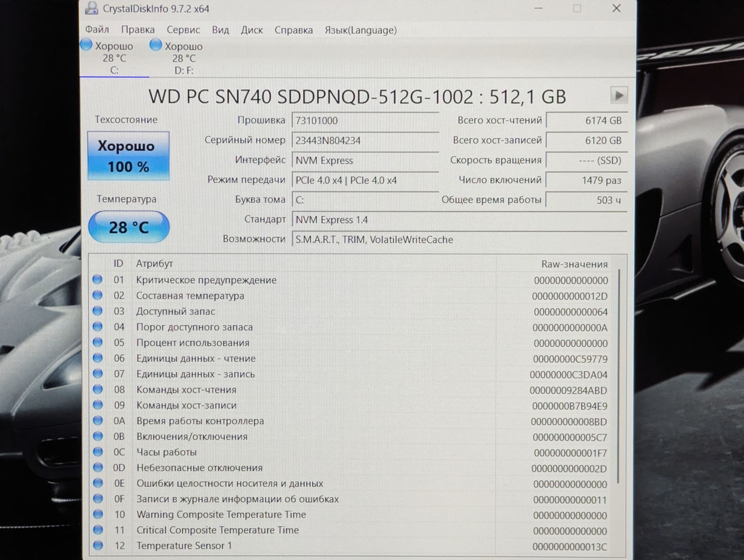Click the next disk arrow button

tap(618, 95)
